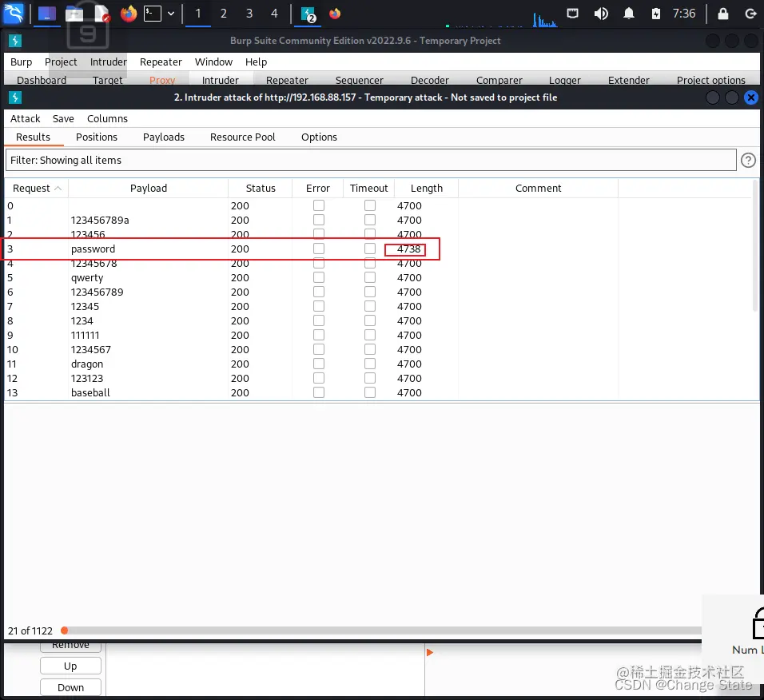The height and width of the screenshot is (700, 764).
Task: Open the Kali Linux applications menu icon
Action: coord(13,13)
